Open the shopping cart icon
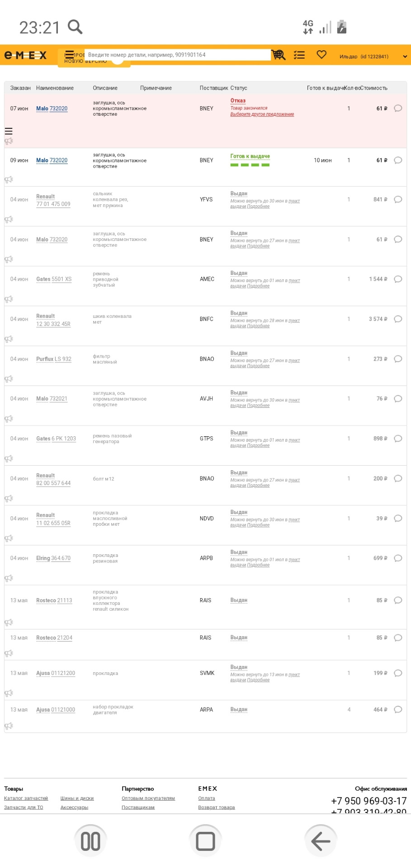This screenshot has width=411, height=868. pyautogui.click(x=279, y=55)
